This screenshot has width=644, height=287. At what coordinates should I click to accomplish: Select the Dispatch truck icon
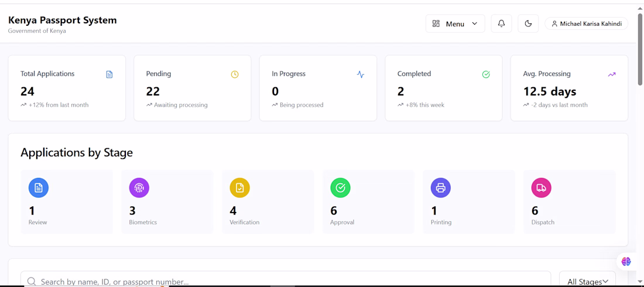point(542,188)
